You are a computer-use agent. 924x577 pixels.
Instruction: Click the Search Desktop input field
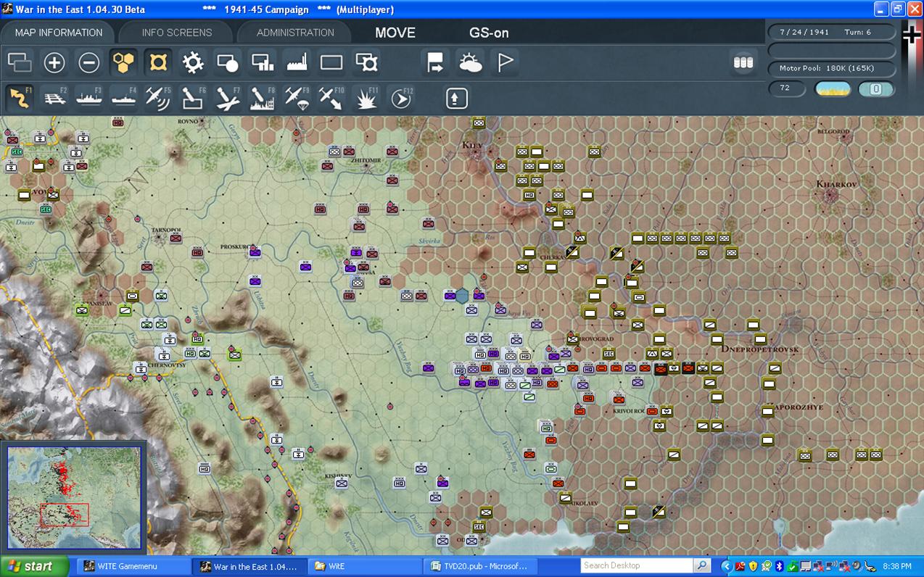[x=637, y=565]
